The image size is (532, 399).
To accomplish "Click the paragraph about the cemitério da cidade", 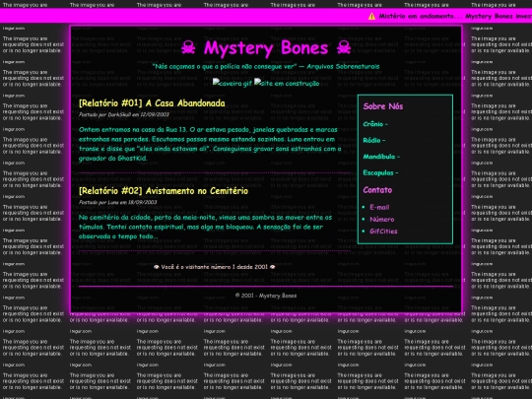I will (205, 227).
